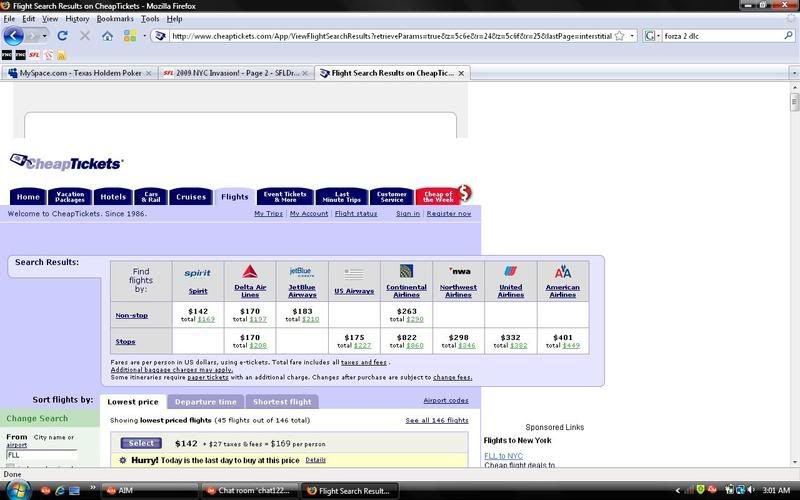
Task: Reload the page with the Refresh icon
Action: pos(63,36)
